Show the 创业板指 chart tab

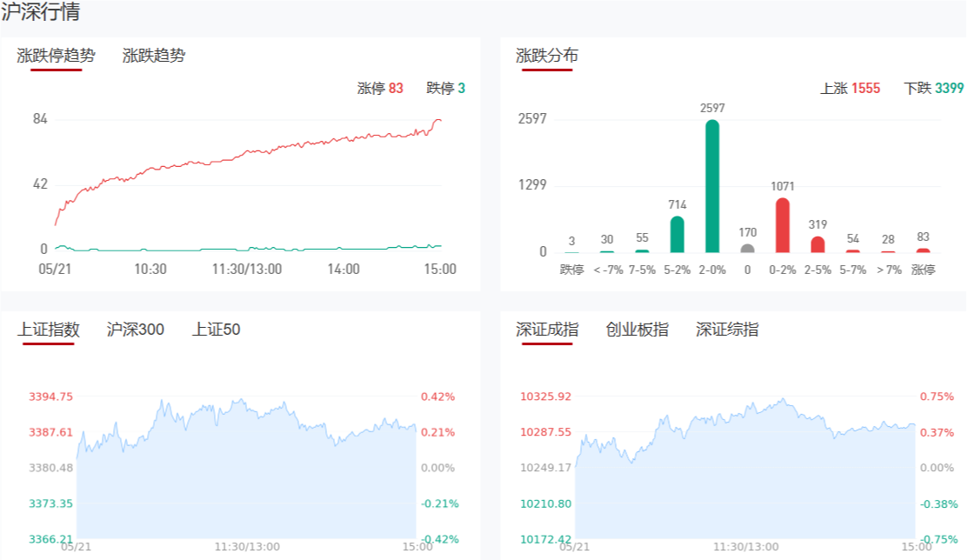[638, 330]
